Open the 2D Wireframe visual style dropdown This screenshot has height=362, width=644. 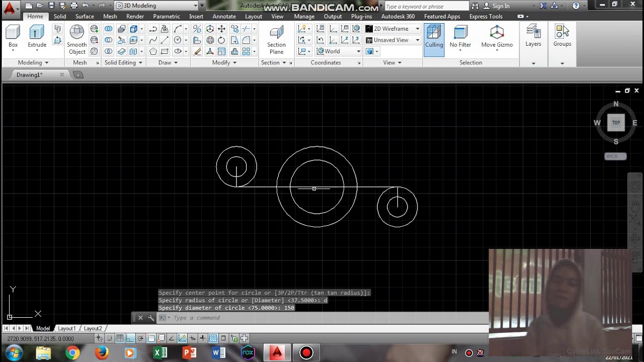392,29
